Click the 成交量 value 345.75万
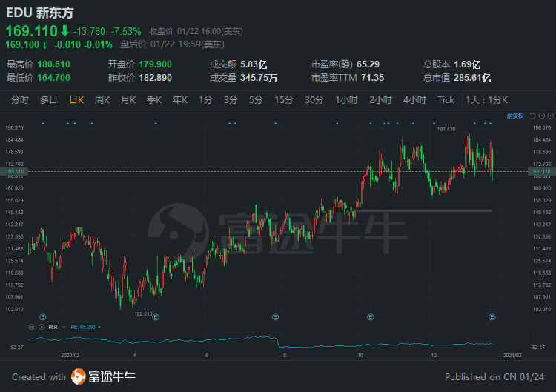The width and height of the screenshot is (556, 392). tap(259, 78)
